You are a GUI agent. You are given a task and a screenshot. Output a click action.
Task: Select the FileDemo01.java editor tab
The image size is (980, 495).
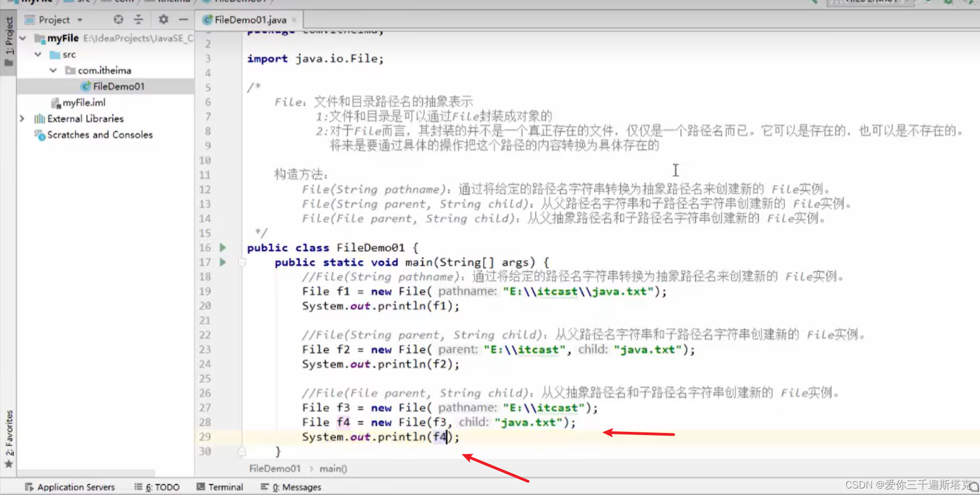point(250,20)
